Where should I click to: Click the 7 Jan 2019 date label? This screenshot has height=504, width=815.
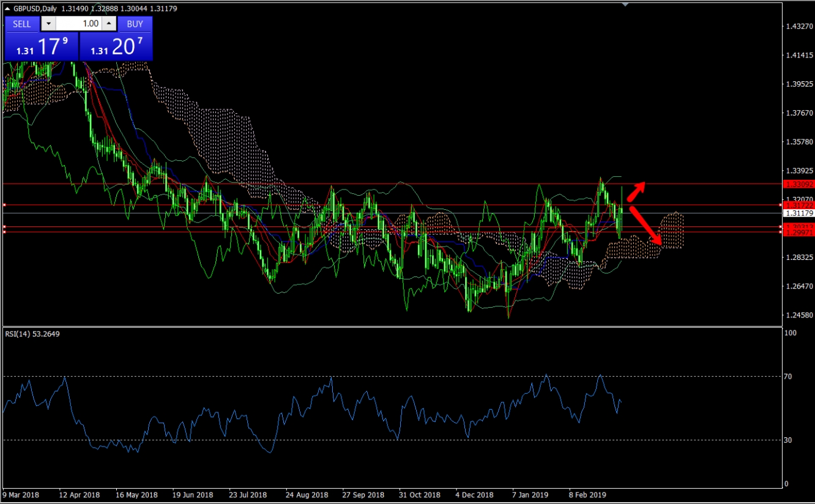tap(530, 494)
